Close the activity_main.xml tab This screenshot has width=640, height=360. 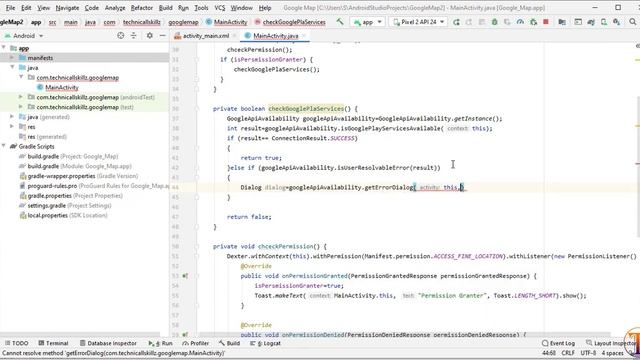pos(235,36)
